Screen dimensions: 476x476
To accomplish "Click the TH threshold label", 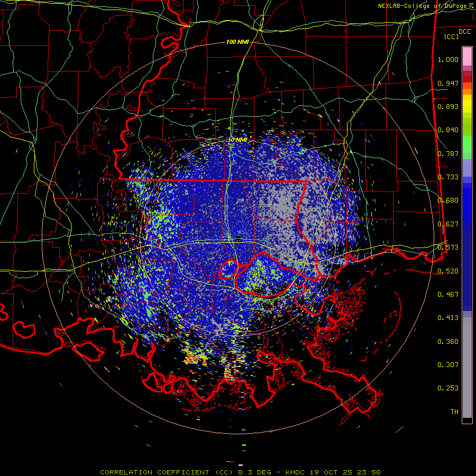I will [454, 412].
